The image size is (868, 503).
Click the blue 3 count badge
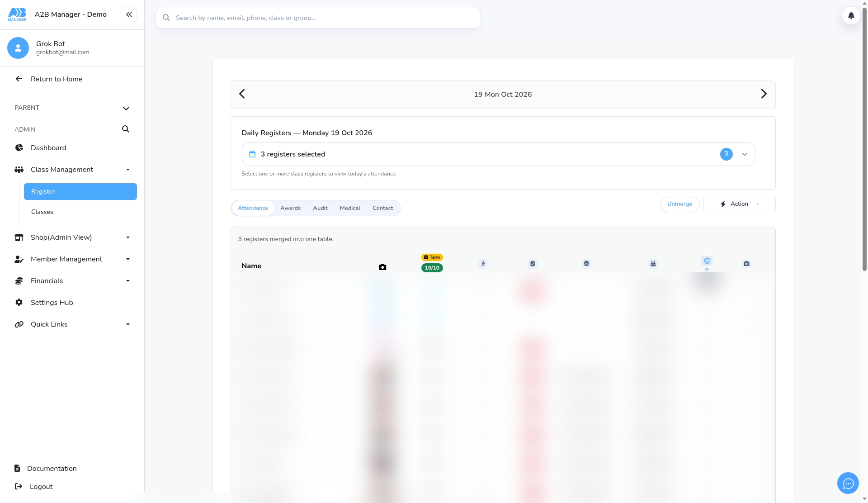726,154
